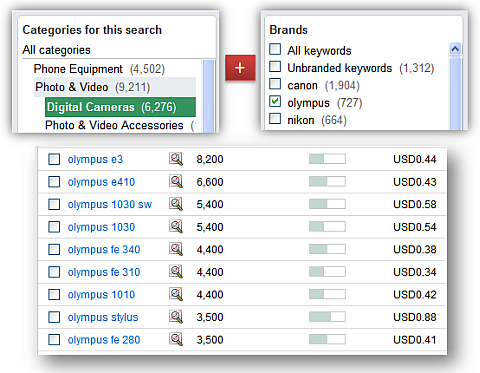Click the USD0.34 cost value

(415, 272)
